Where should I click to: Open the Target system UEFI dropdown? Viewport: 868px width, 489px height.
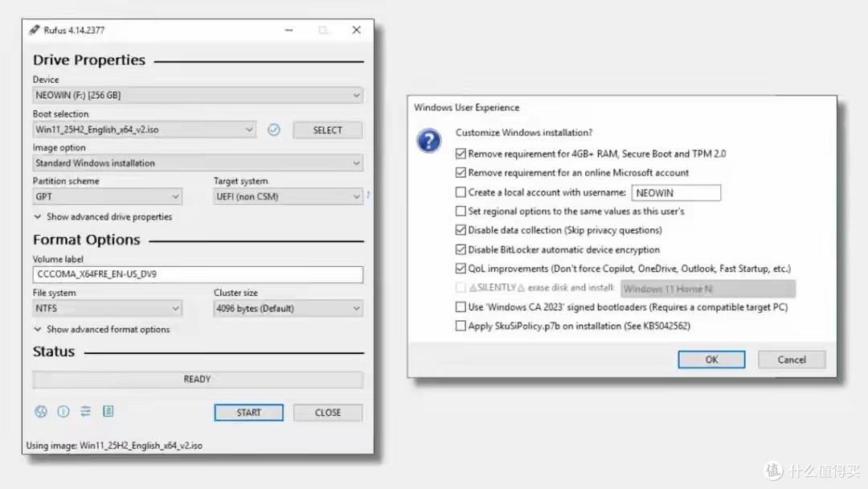coord(288,196)
